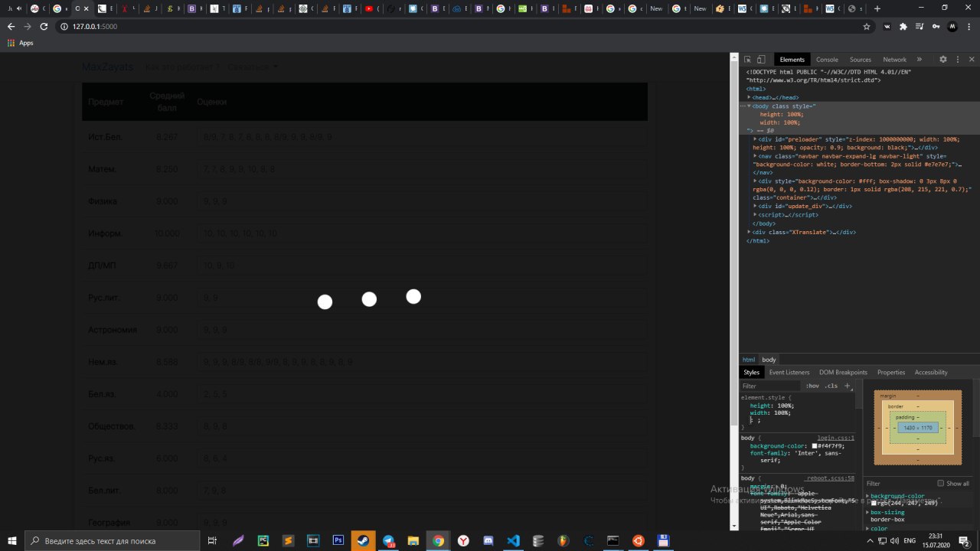Open the DevTools three-dot customize menu
This screenshot has height=551, width=980.
[958, 60]
